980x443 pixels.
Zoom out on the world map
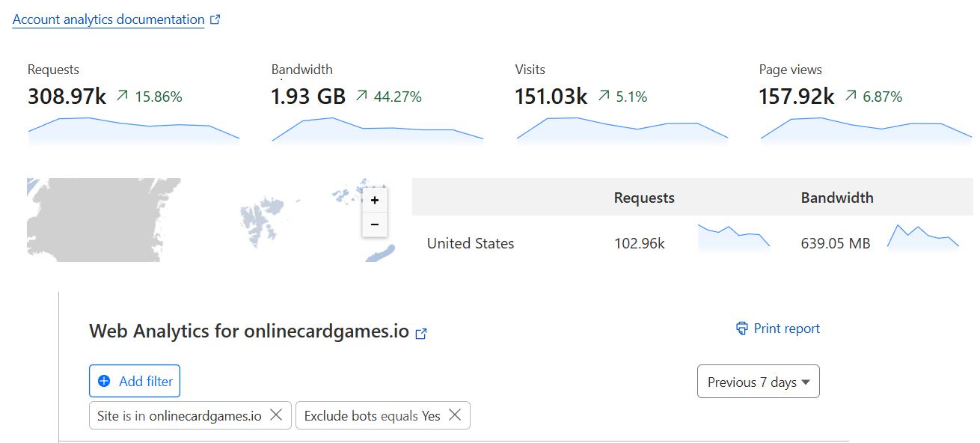(x=374, y=225)
